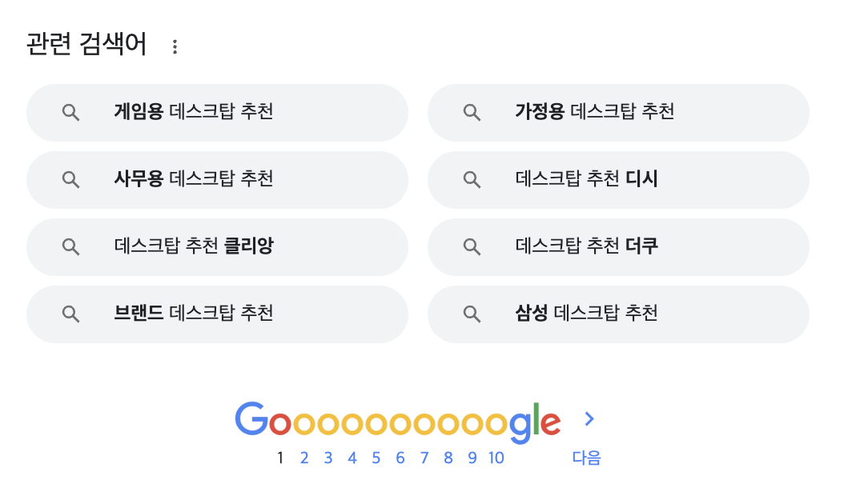Click the magnifier icon beside 데스크탑 추천 디시
852x504 pixels.
472,180
